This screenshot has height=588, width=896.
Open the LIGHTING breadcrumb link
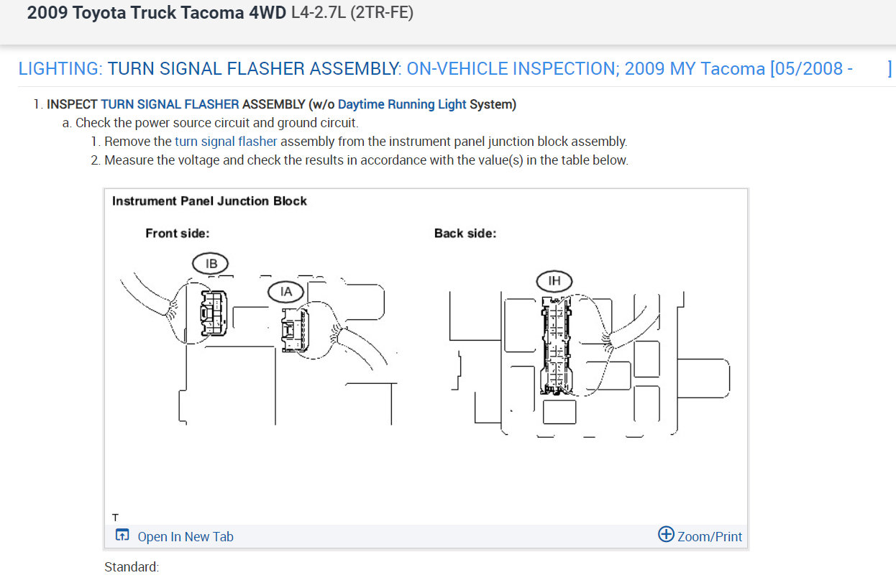(60, 69)
